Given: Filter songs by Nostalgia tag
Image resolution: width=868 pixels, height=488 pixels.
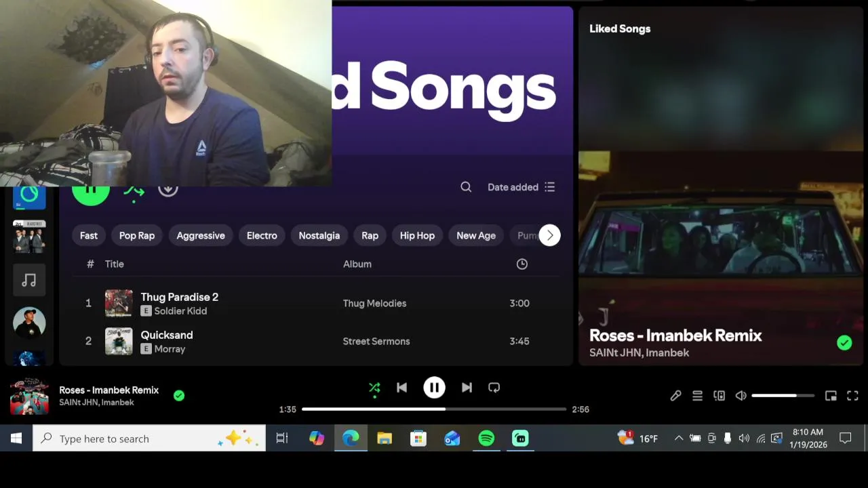Looking at the screenshot, I should [319, 236].
